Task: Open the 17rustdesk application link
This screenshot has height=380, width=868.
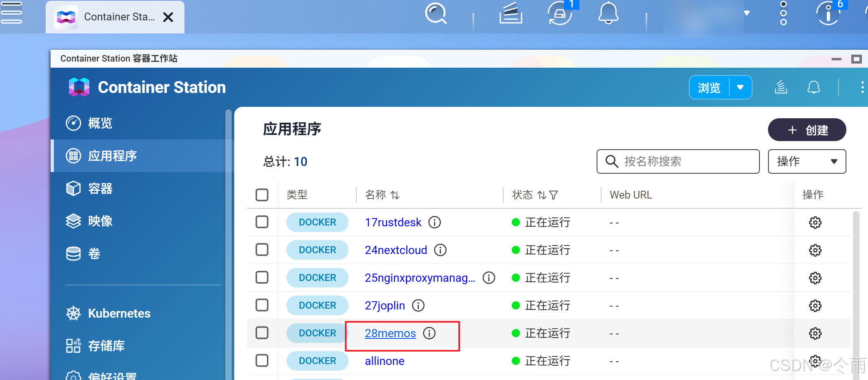Action: (393, 222)
